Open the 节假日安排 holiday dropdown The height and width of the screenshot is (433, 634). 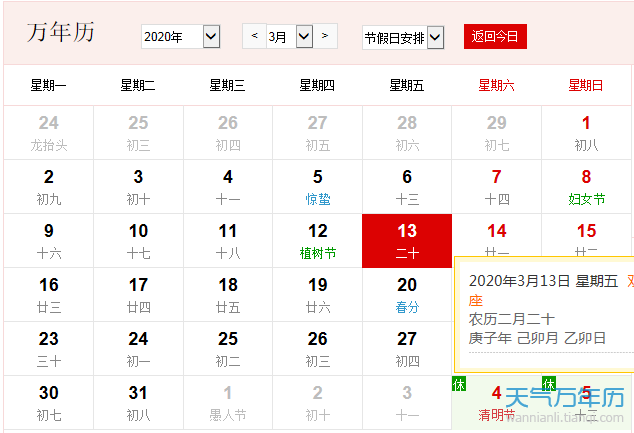(403, 38)
